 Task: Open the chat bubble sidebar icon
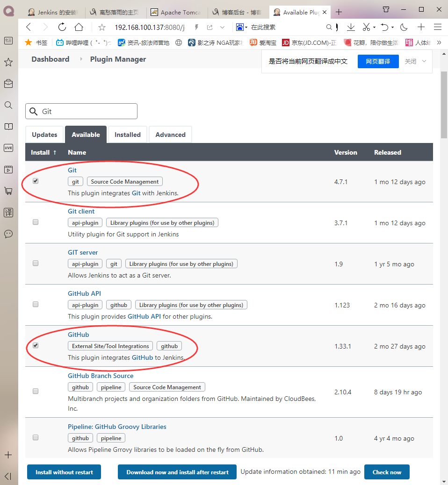[8, 234]
